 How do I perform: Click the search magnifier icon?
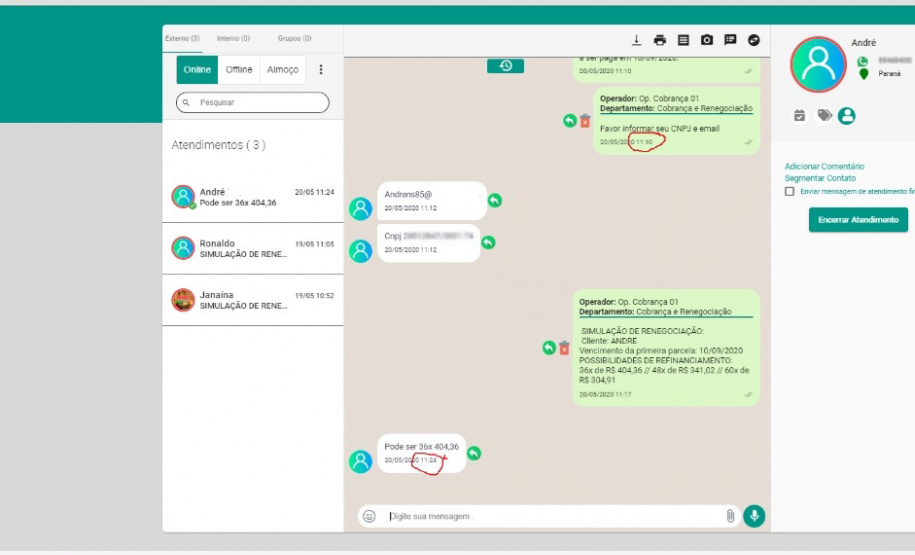tap(186, 102)
